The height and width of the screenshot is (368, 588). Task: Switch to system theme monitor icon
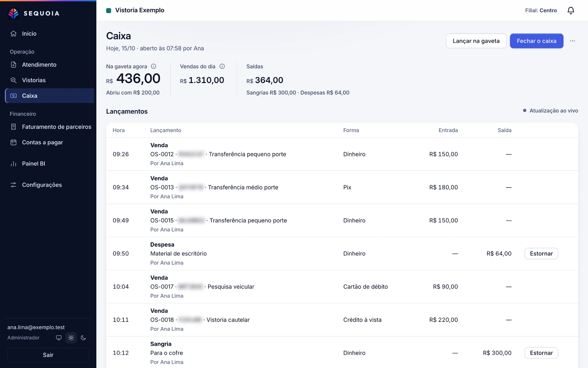pos(59,338)
